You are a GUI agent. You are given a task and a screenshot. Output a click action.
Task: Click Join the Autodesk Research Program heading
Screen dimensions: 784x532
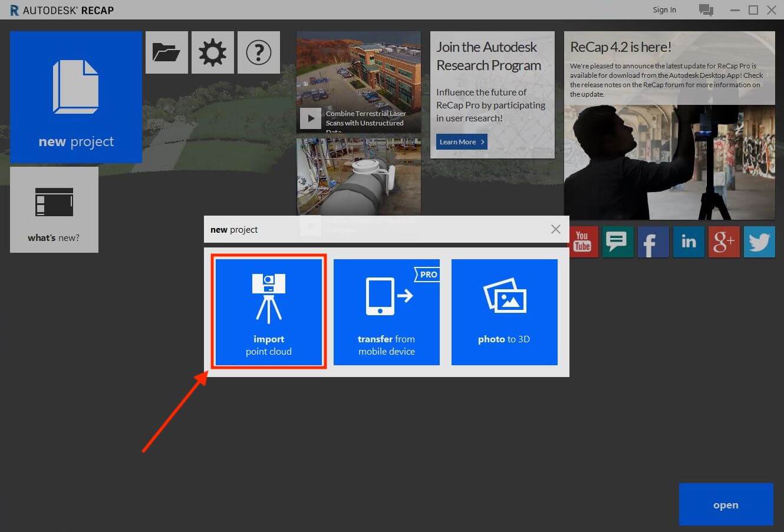[x=489, y=56]
